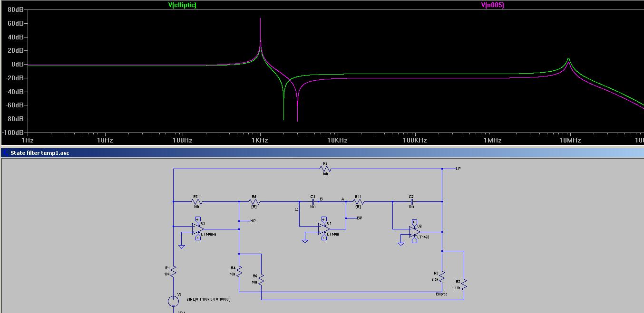Select the V(elliptic) trace label
The width and height of the screenshot is (644, 313).
[x=182, y=5]
